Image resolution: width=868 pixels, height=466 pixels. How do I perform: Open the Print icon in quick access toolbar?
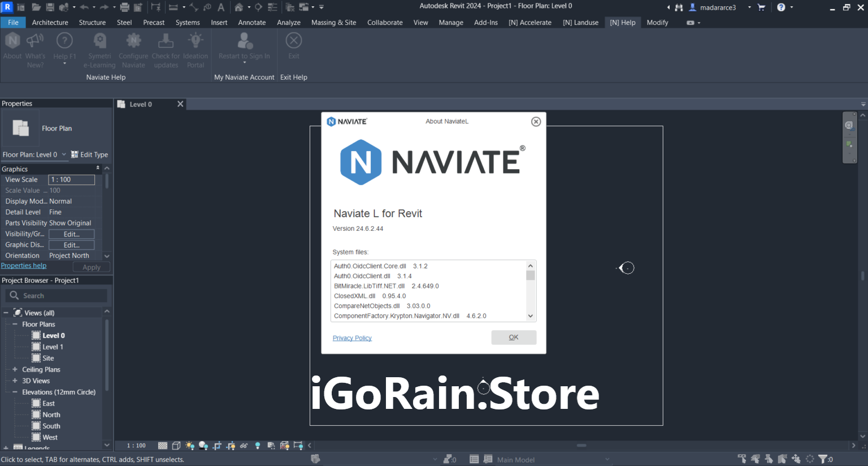[124, 7]
